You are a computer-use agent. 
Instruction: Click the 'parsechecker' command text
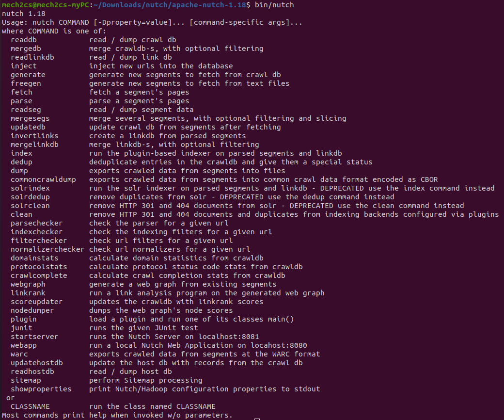pyautogui.click(x=37, y=223)
